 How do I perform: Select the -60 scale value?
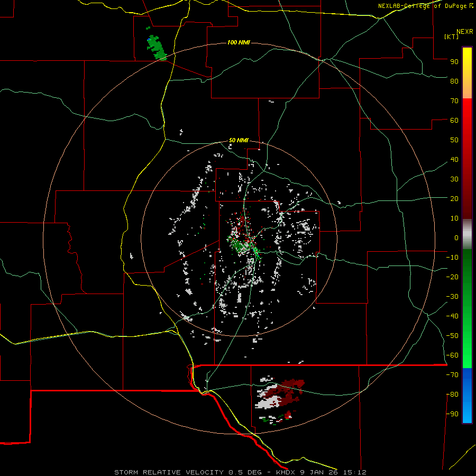(x=452, y=355)
